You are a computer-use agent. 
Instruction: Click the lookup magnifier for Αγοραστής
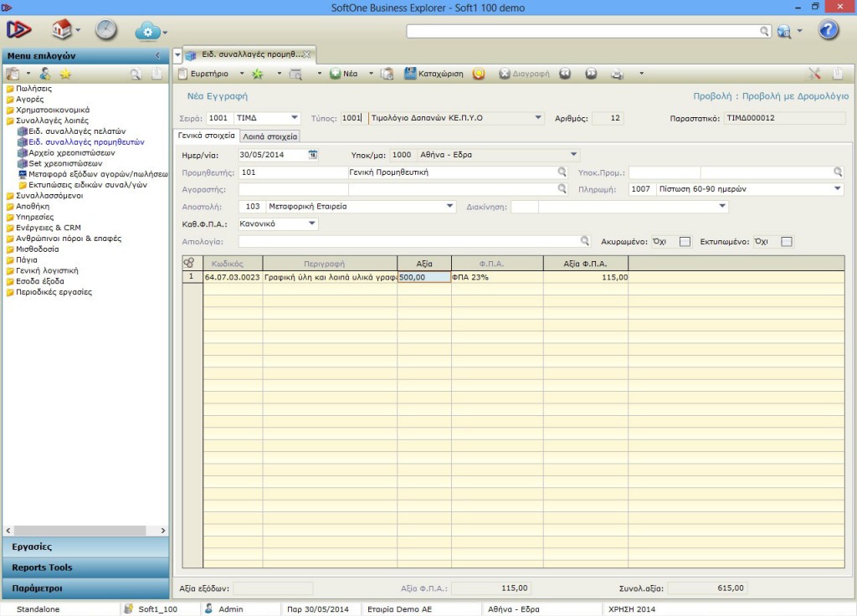pos(562,188)
